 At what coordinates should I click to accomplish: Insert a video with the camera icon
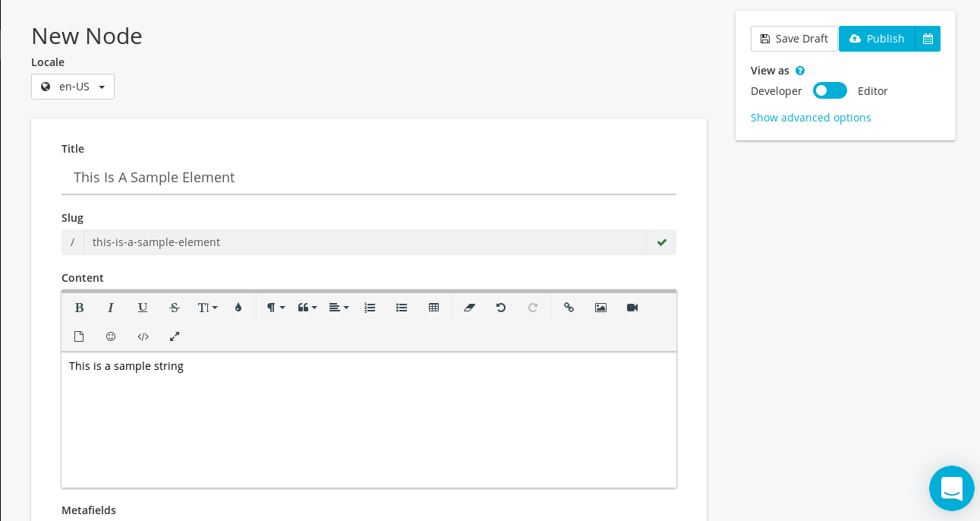(x=632, y=308)
